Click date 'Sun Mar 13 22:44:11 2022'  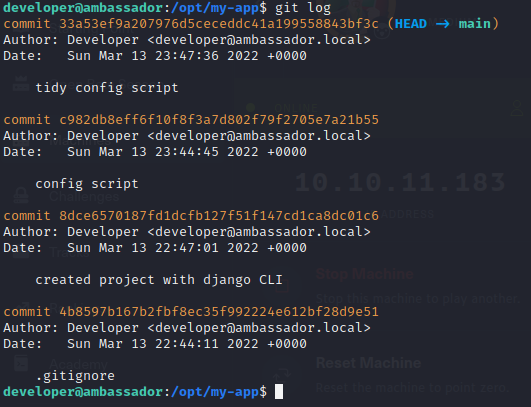click(163, 344)
